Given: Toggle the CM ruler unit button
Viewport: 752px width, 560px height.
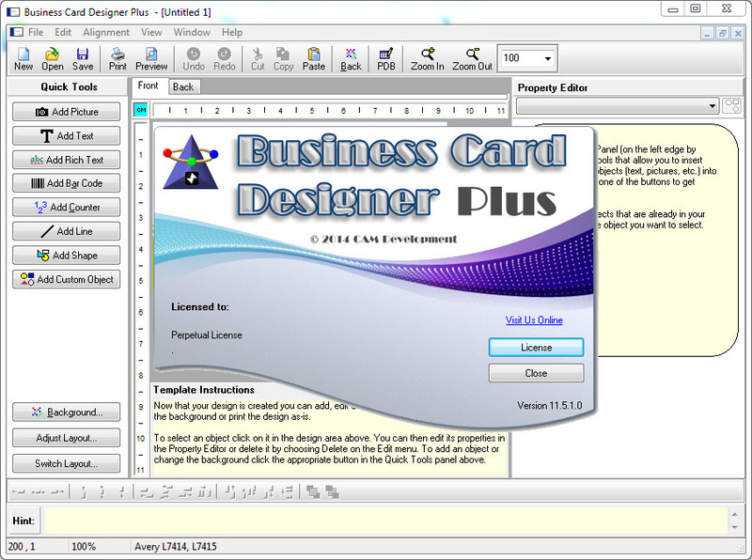Looking at the screenshot, I should pyautogui.click(x=141, y=110).
